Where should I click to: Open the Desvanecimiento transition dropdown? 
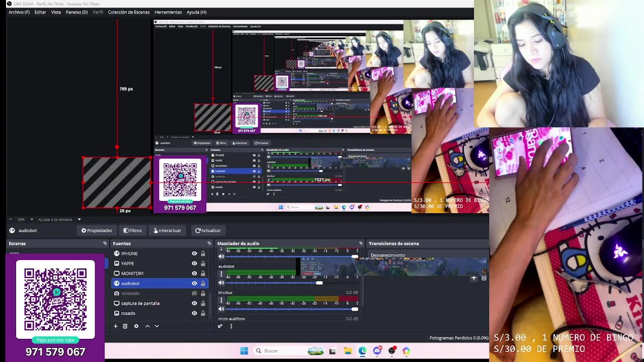point(428,255)
